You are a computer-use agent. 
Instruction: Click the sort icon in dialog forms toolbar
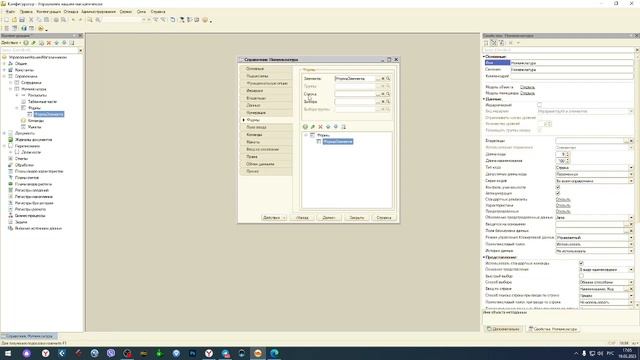[x=344, y=127]
